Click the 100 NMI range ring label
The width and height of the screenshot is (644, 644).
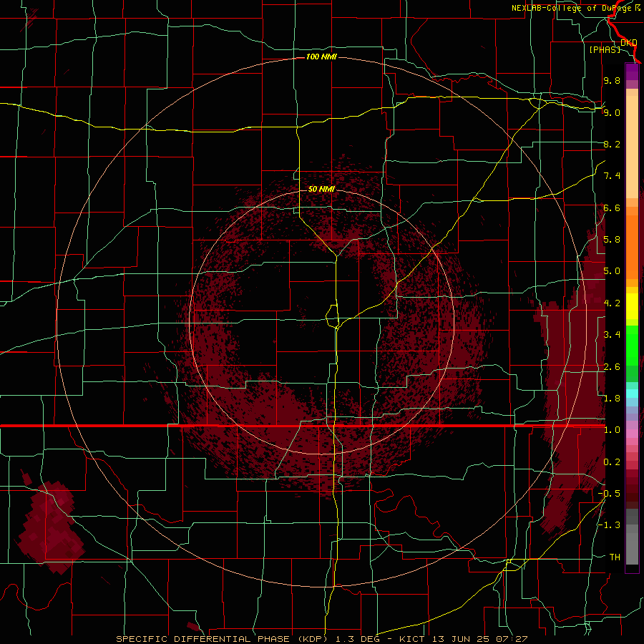click(321, 57)
